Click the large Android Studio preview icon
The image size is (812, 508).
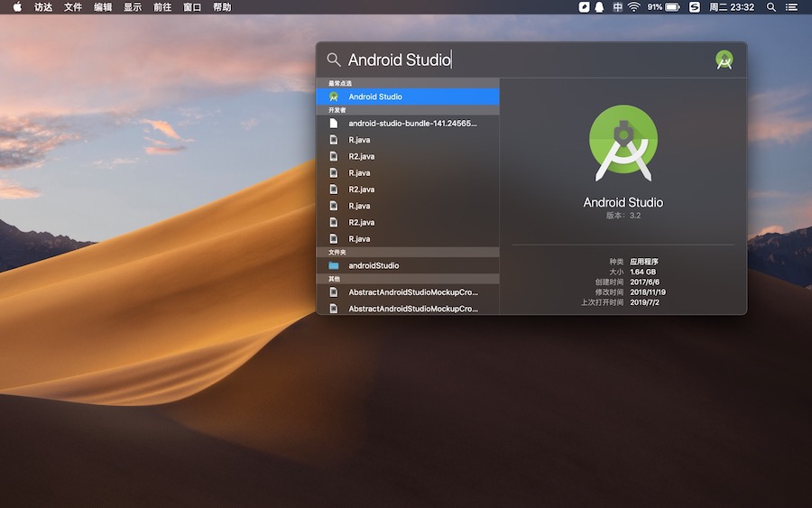click(623, 143)
